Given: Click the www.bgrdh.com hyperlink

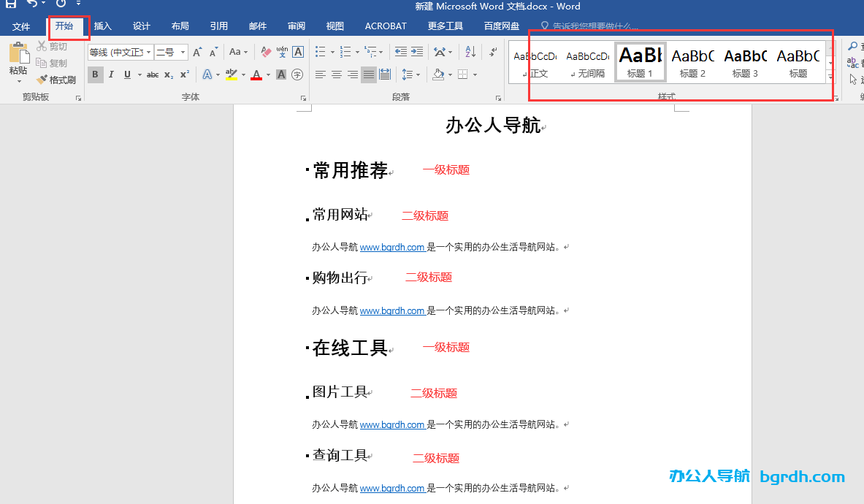Looking at the screenshot, I should (x=393, y=247).
